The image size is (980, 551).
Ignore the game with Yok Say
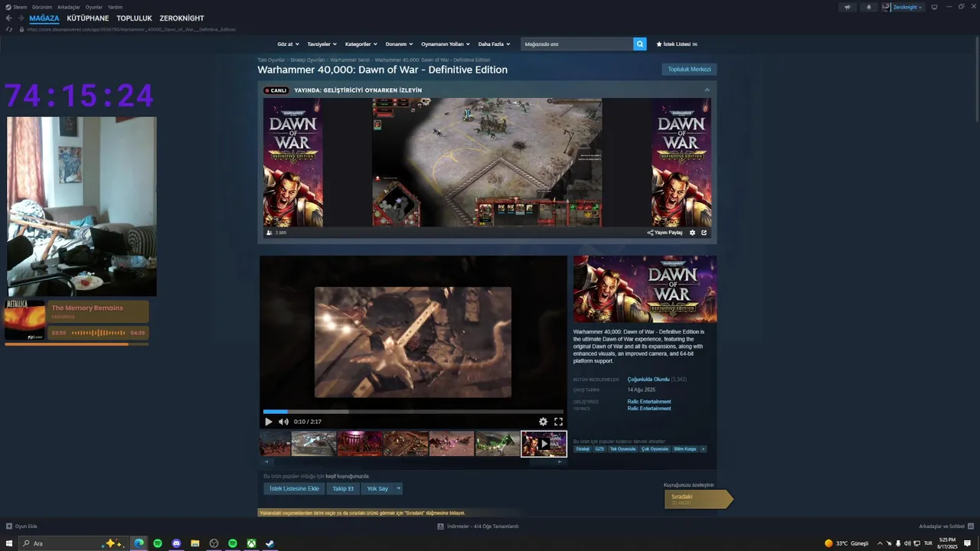(x=377, y=489)
